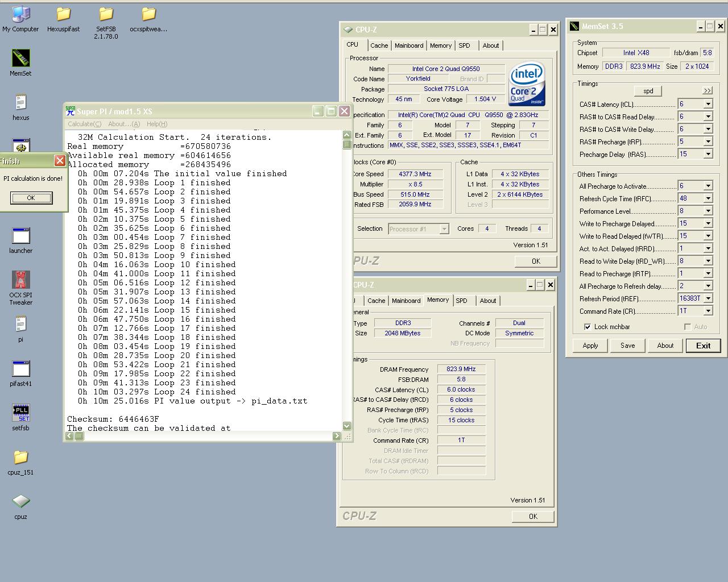Switch to Memory tab in upper CPU-Z

(441, 45)
